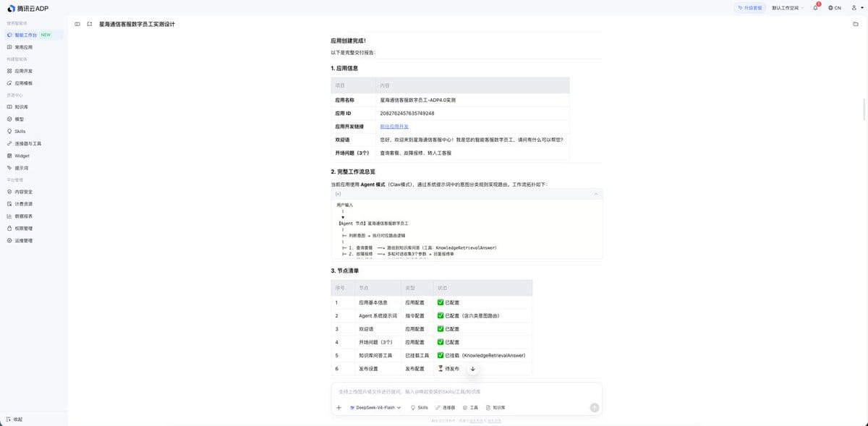868x426 pixels.
Task: Switch language via the CN globe
Action: tap(834, 7)
